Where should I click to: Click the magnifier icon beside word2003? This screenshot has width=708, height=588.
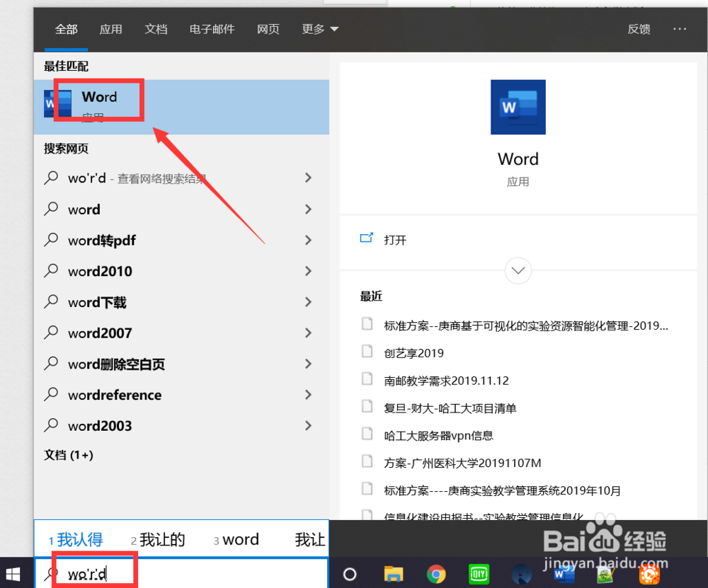pos(51,425)
